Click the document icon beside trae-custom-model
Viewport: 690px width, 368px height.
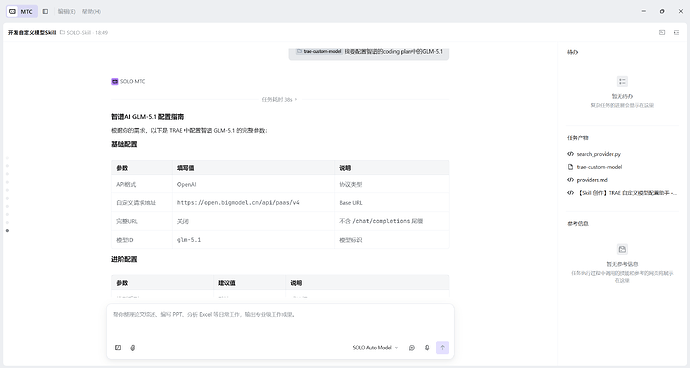point(570,167)
